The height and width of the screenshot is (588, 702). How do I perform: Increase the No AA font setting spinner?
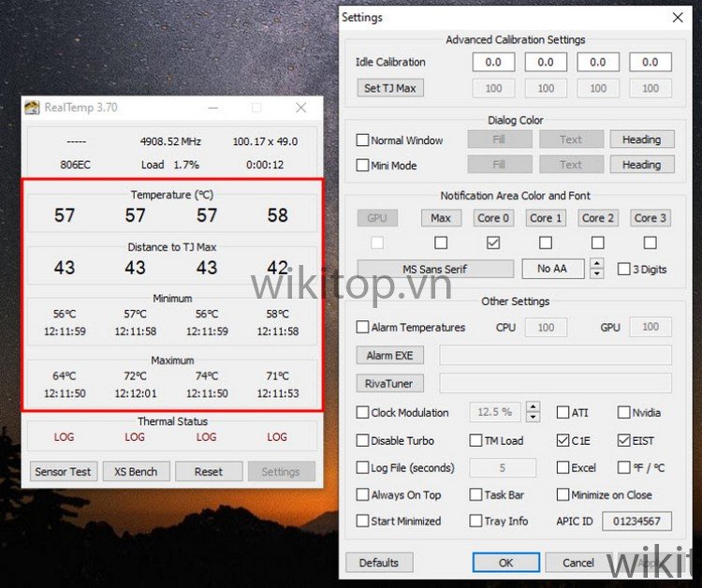coord(597,264)
